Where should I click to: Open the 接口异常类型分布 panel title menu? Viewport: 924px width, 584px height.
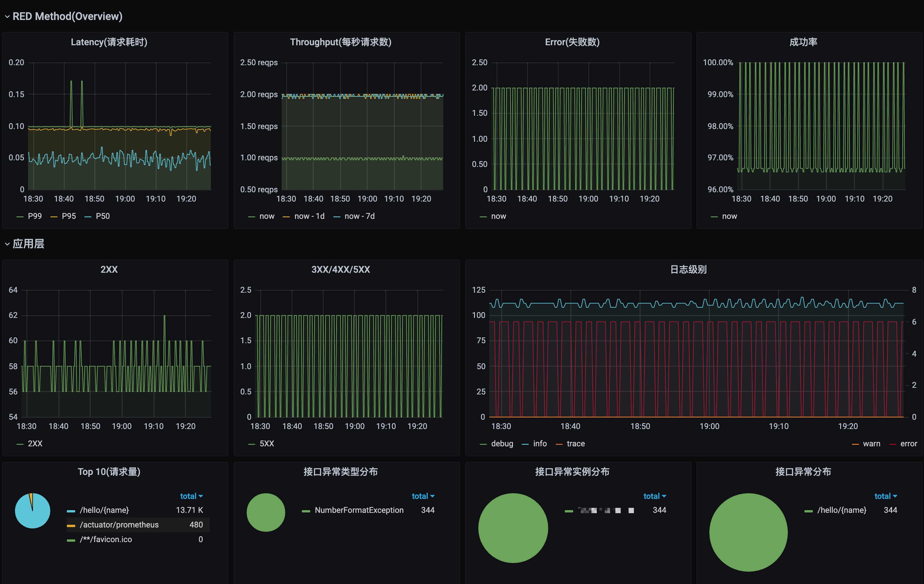tap(341, 472)
